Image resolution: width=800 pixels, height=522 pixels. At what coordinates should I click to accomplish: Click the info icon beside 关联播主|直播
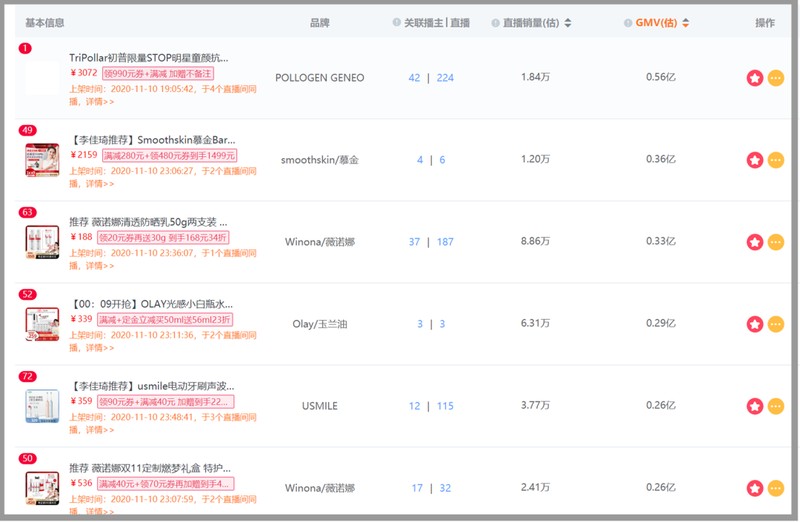[396, 22]
